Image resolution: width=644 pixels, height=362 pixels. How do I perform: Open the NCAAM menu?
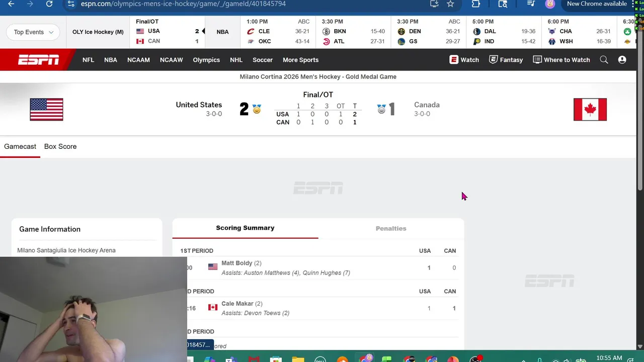(138, 60)
